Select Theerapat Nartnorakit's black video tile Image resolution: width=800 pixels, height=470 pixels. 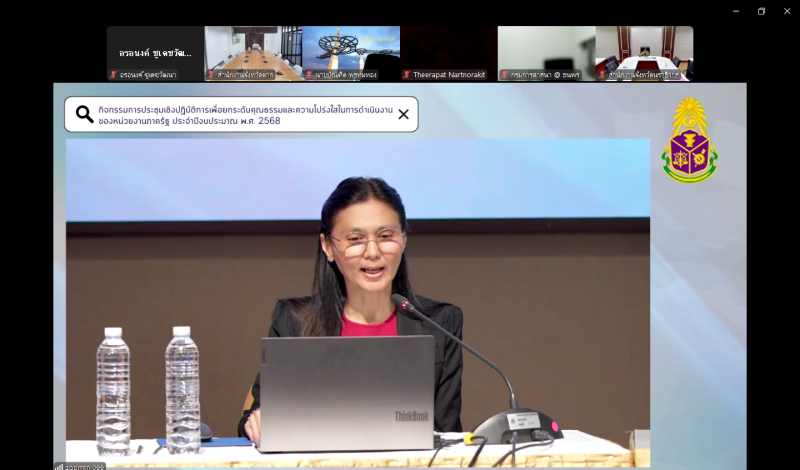[448, 50]
